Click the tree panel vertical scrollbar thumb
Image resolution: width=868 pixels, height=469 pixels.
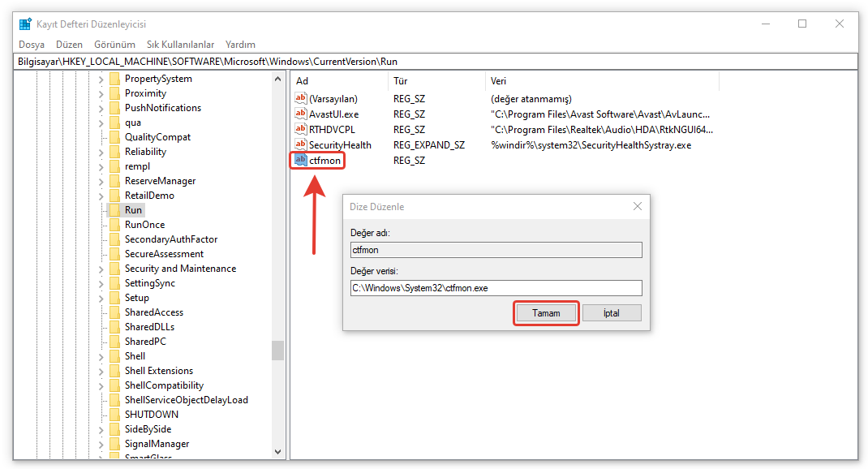point(278,350)
